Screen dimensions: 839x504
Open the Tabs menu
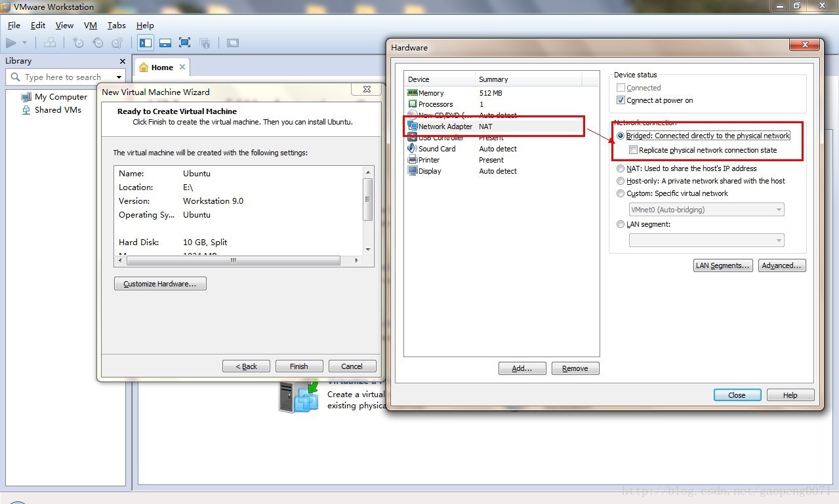pos(117,25)
